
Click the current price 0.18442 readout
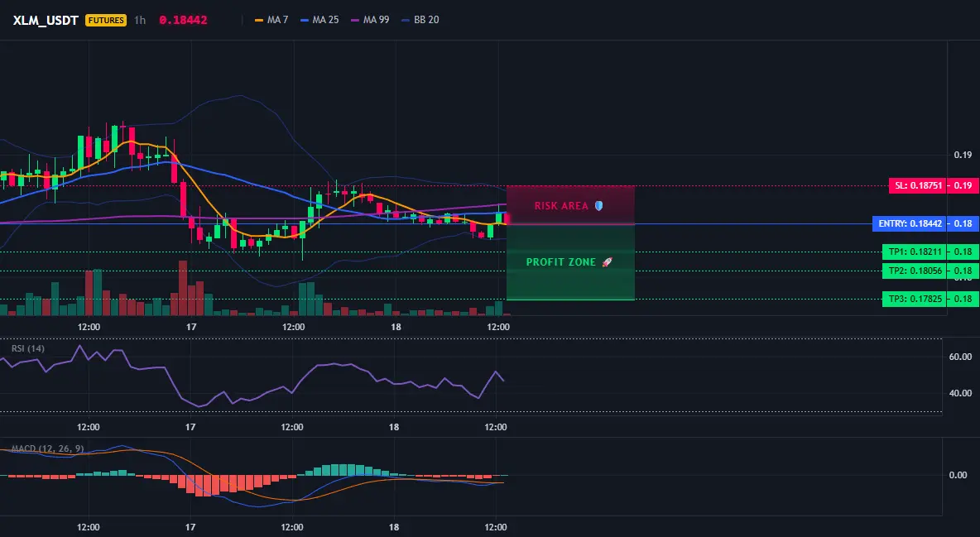coord(183,20)
